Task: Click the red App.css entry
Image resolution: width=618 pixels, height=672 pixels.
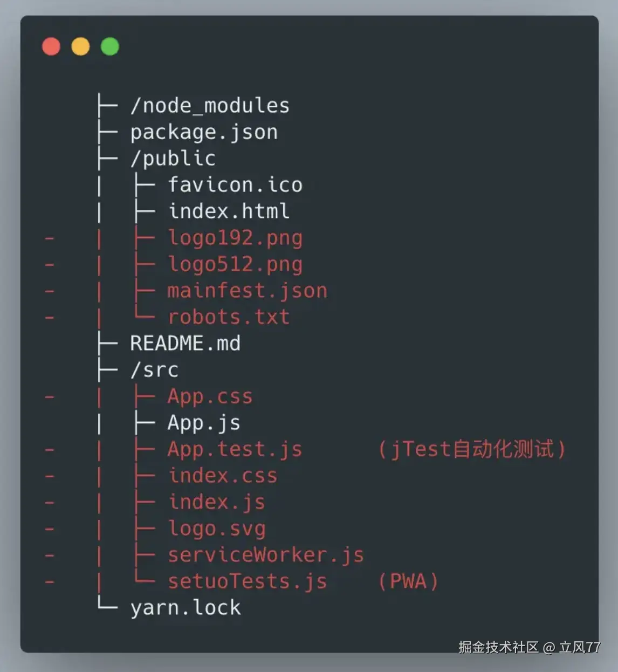Action: point(210,396)
